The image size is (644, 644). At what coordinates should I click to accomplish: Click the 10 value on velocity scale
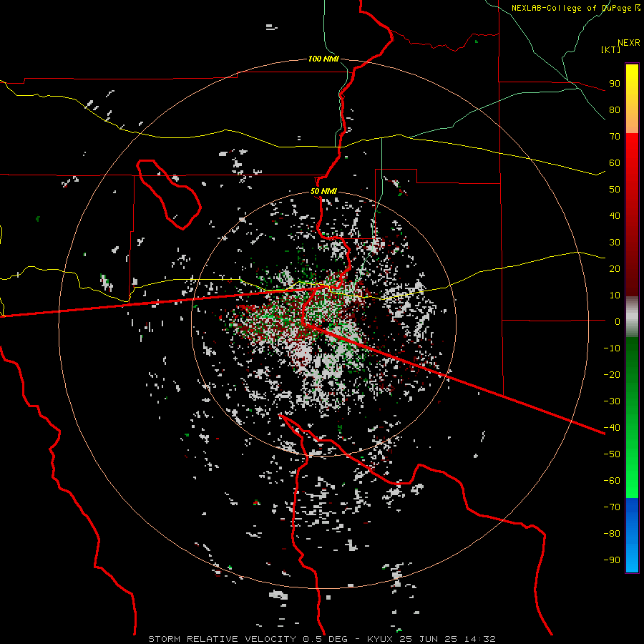pos(615,296)
